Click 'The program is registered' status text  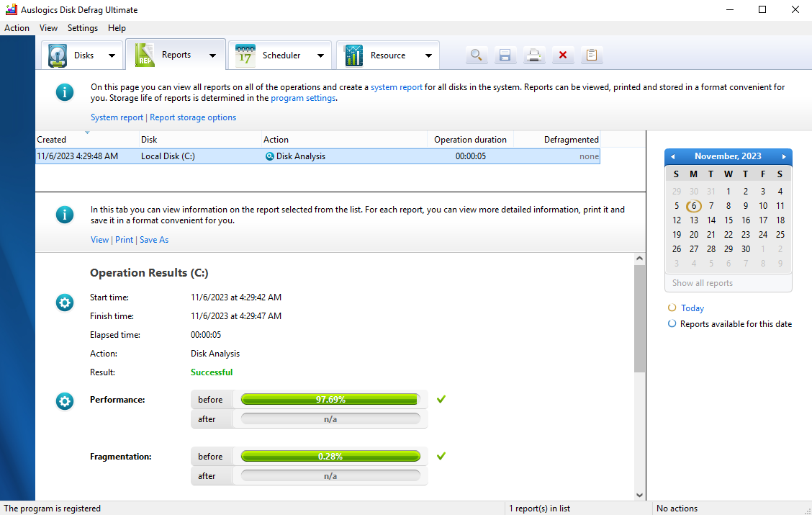[x=53, y=509]
